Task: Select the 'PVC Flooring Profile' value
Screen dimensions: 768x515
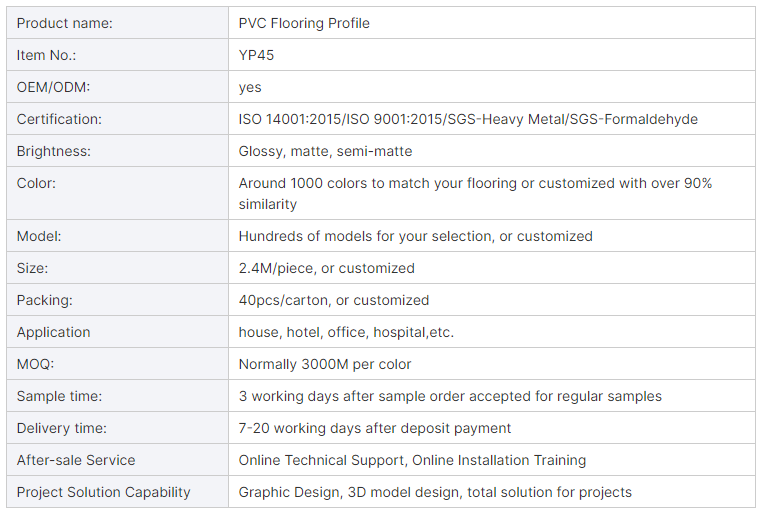Action: point(304,23)
